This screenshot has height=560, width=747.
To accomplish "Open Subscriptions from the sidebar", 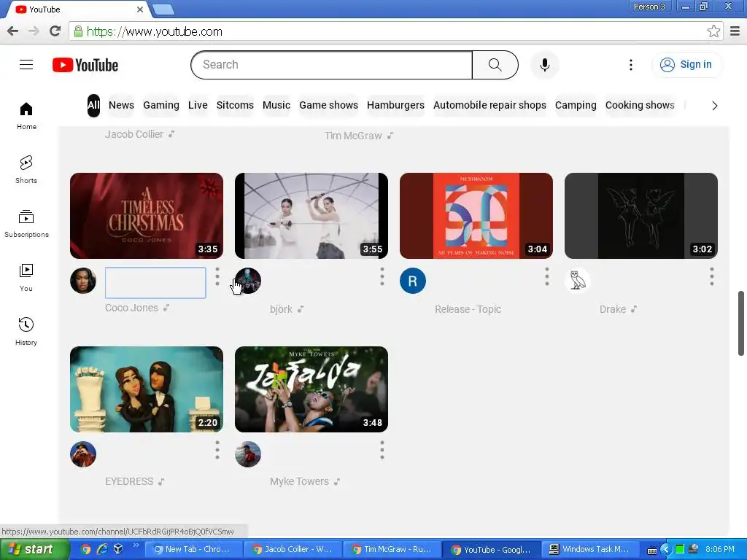I will 26,224.
